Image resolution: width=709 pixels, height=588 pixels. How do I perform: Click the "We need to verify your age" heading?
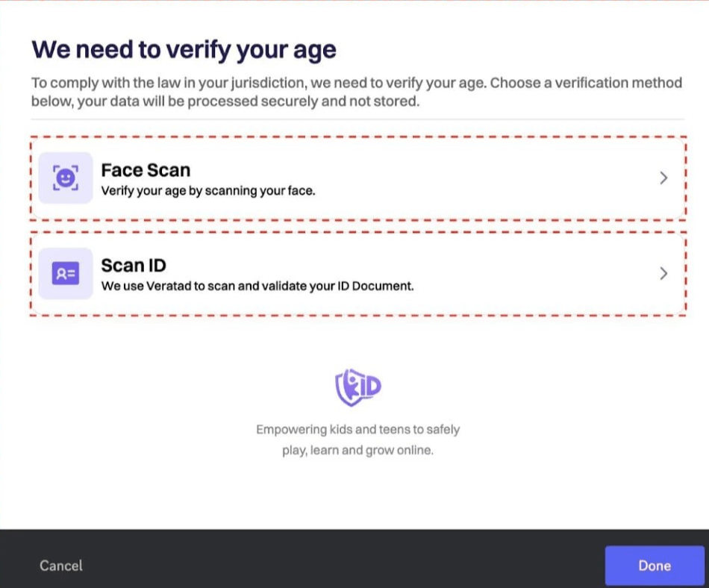click(x=184, y=50)
